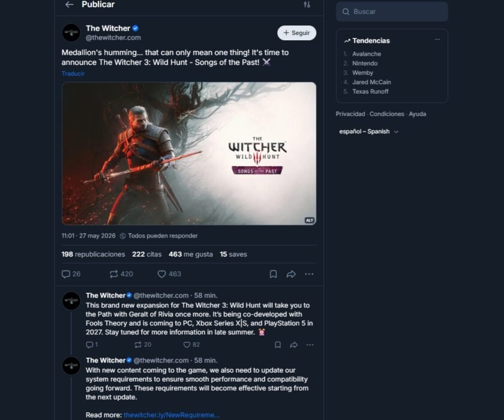Select the Jared McCain trending topic
Image resolution: width=504 pixels, height=420 pixels.
click(371, 82)
